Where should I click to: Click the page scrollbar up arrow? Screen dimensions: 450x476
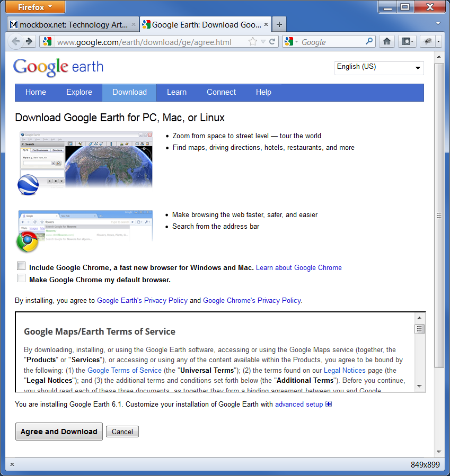pos(439,57)
